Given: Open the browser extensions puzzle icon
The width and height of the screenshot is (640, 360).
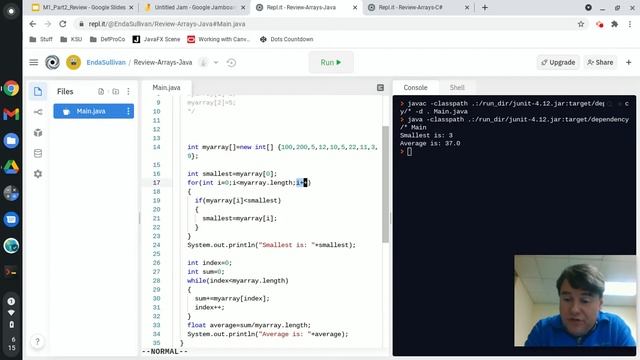Looking at the screenshot, I should 614,24.
